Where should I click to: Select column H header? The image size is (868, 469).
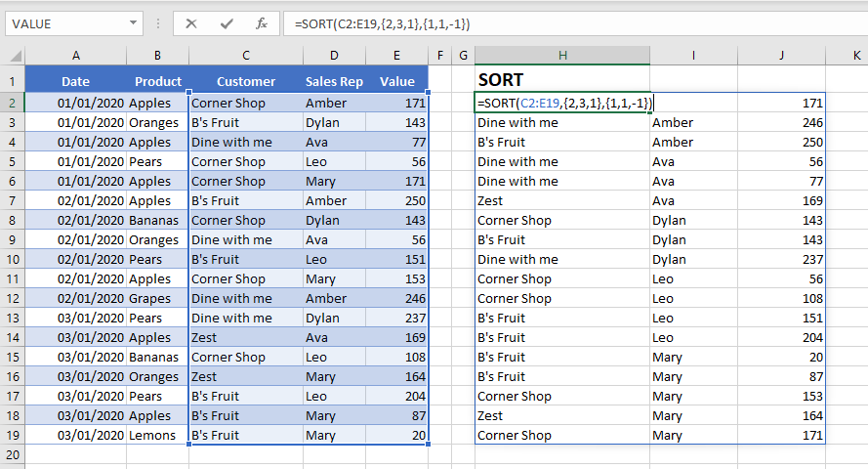click(x=562, y=56)
